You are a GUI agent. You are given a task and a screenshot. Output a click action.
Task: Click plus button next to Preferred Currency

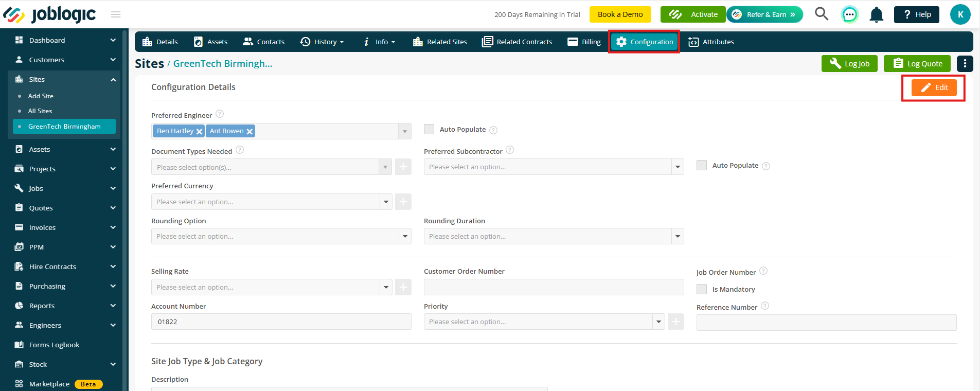[403, 202]
